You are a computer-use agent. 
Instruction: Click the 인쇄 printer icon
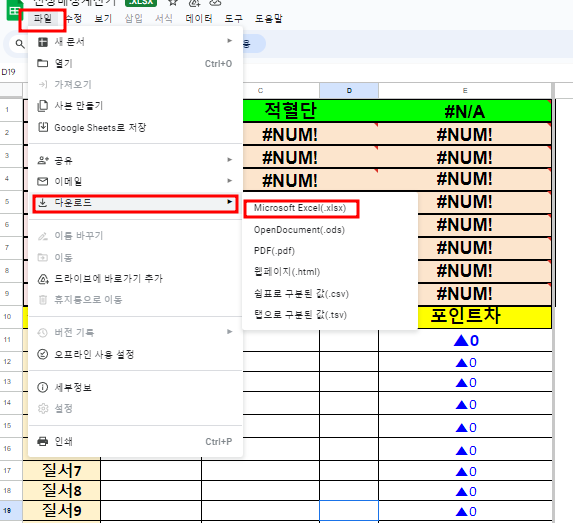43,441
